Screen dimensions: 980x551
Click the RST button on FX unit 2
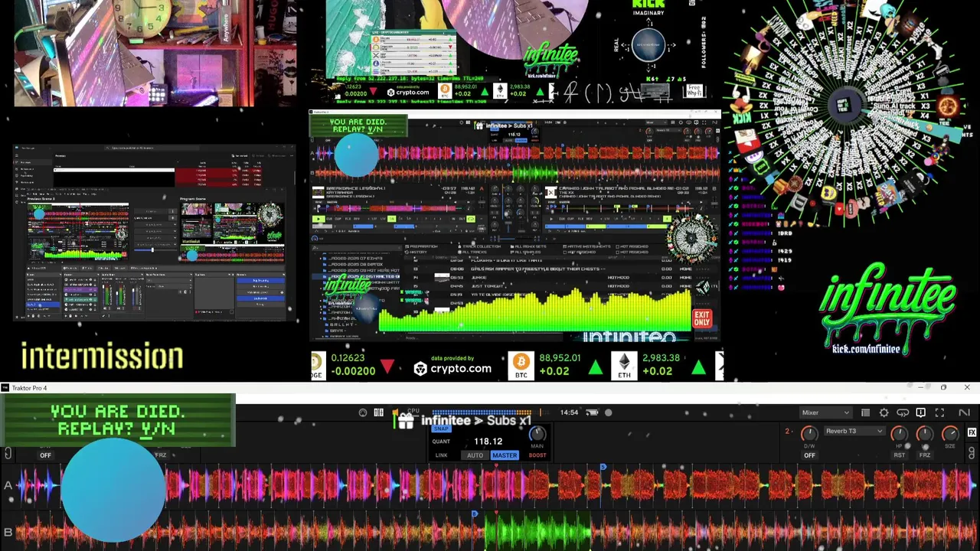(x=900, y=455)
